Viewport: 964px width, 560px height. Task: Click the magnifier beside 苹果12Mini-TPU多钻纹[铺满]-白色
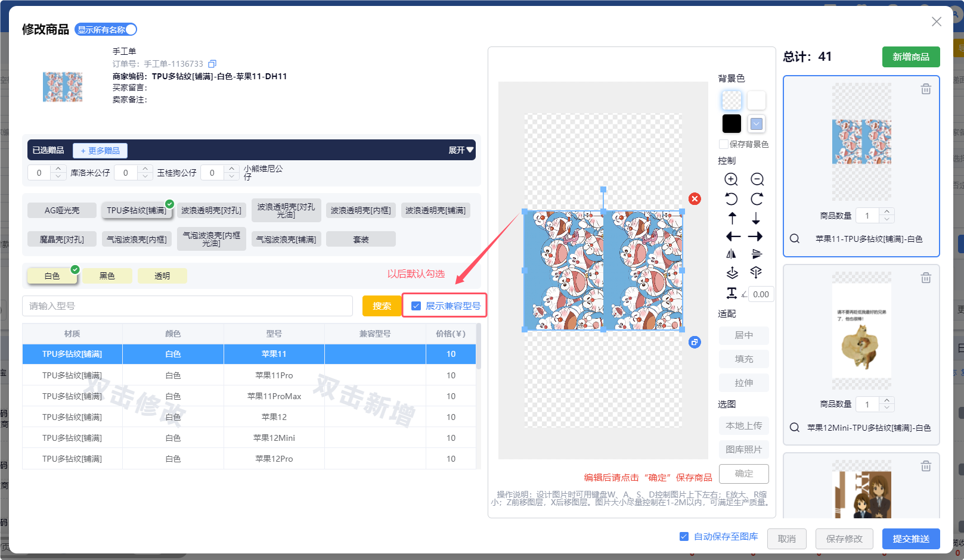[795, 428]
